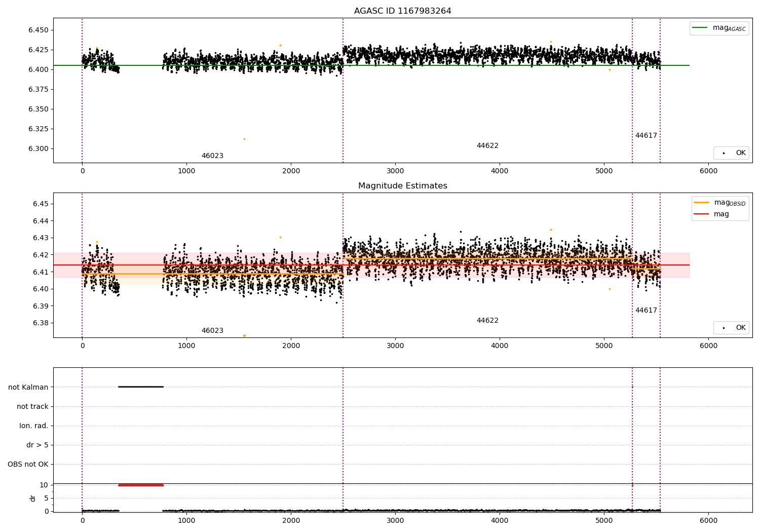Image resolution: width=760 pixels, height=532 pixels.
Task: Click the 6.450 y-axis tick label
Action: (x=39, y=30)
